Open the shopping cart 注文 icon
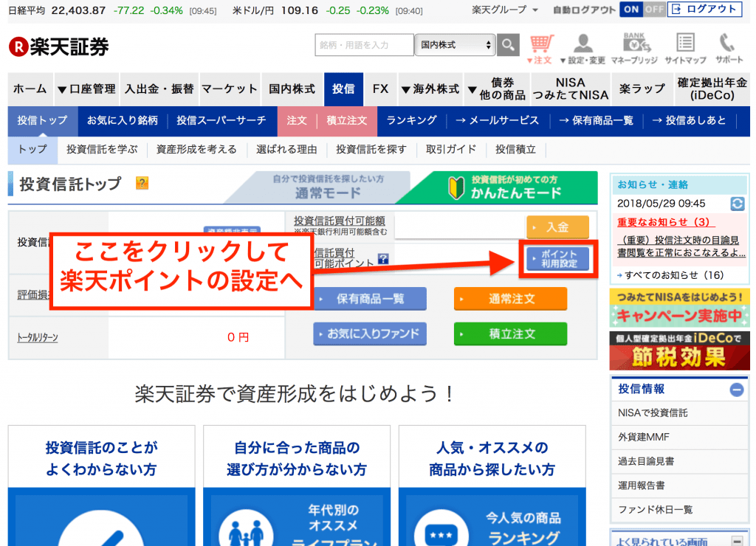 (540, 49)
